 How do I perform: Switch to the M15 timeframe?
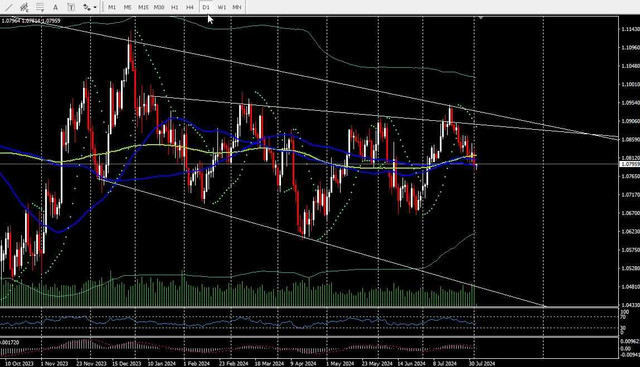143,7
